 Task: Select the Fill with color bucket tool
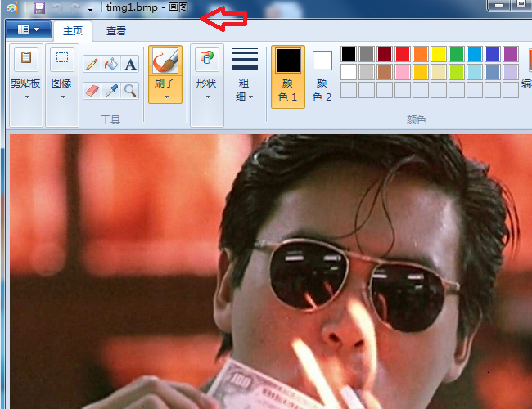tap(111, 64)
